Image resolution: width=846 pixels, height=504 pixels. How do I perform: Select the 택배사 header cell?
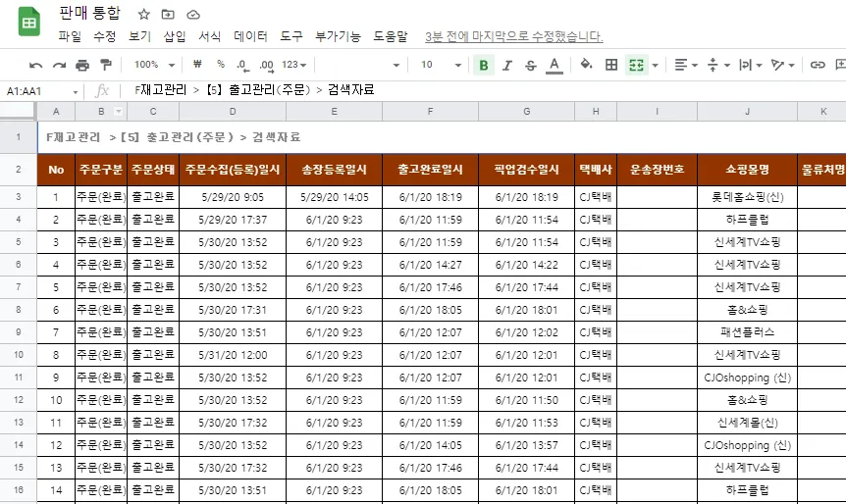pyautogui.click(x=596, y=170)
